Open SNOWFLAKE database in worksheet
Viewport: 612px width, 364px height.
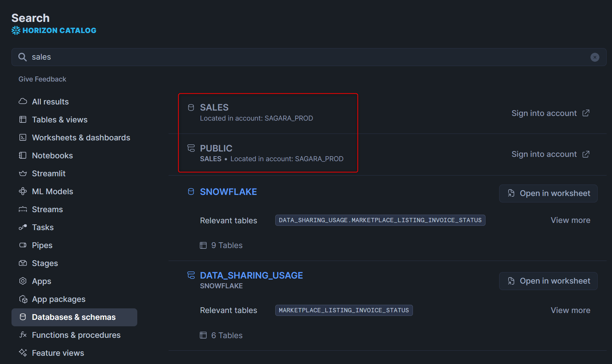pos(548,193)
